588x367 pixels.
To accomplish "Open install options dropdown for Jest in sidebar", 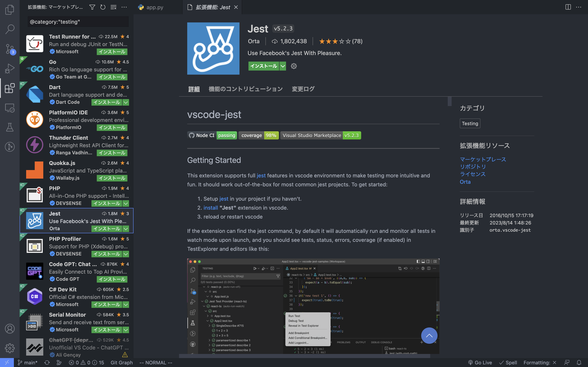I will (126, 228).
